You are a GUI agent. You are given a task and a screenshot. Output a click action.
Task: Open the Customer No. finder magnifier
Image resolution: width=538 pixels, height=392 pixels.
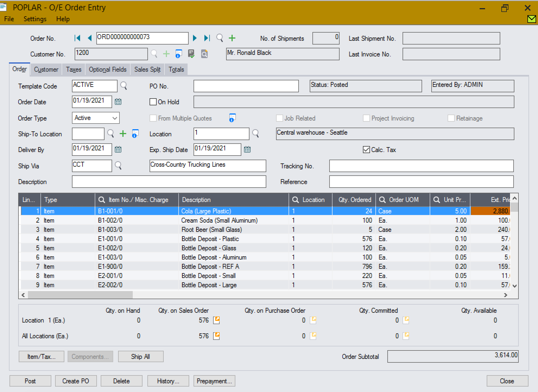pyautogui.click(x=154, y=54)
